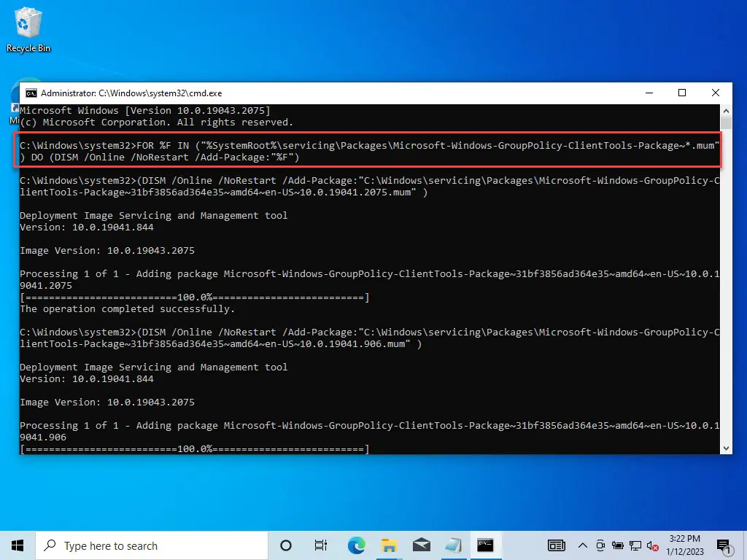Image resolution: width=747 pixels, height=560 pixels.
Task: Select the Command Prompt taskbar icon
Action: [x=485, y=545]
